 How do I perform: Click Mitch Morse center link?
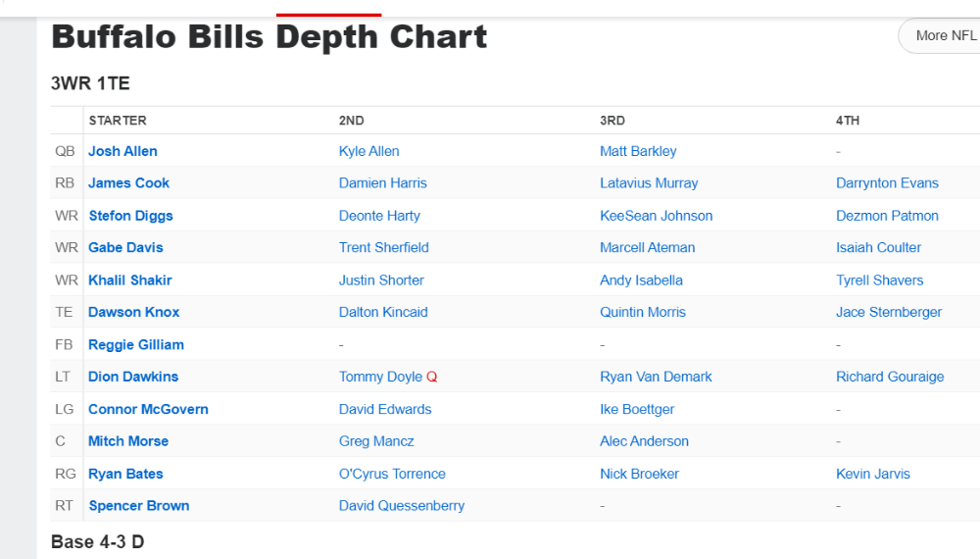[x=128, y=440]
